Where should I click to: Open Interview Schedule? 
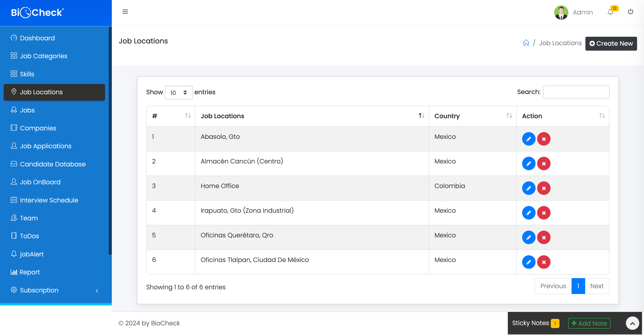54,200
